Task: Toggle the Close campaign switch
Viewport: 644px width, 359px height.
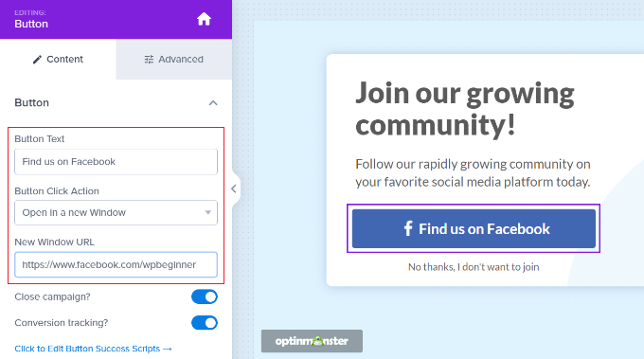Action: (205, 297)
